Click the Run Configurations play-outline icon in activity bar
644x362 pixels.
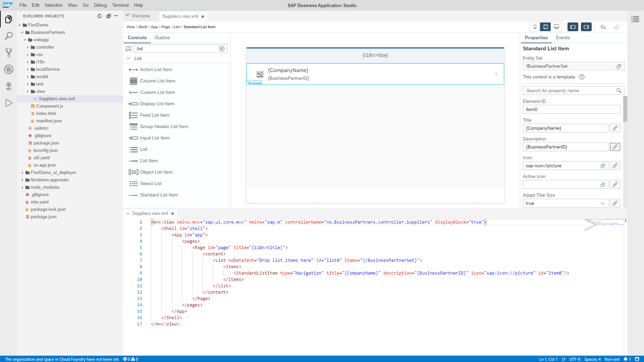9,103
